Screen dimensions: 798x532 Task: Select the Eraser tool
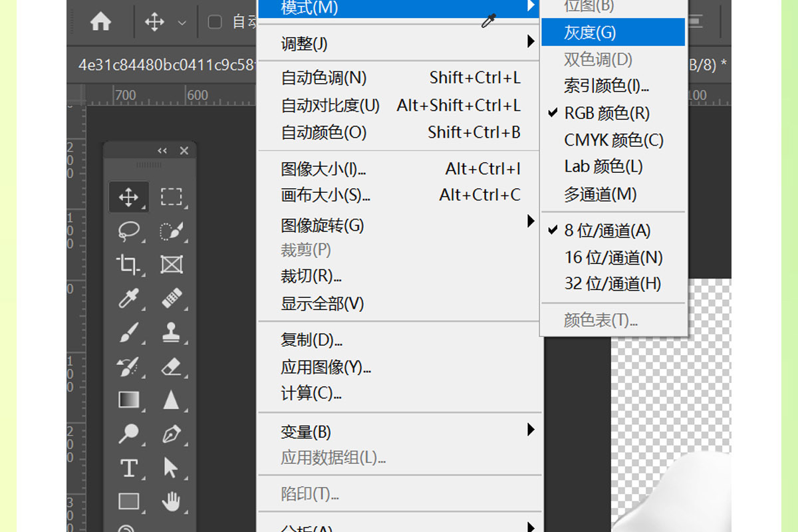171,366
